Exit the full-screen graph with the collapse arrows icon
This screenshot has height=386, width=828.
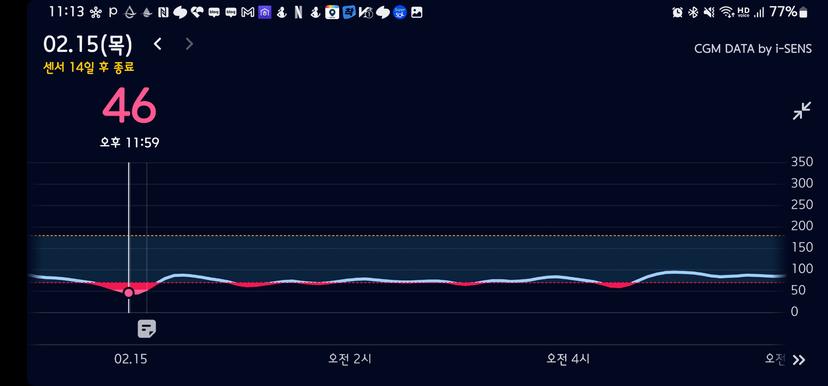point(801,111)
